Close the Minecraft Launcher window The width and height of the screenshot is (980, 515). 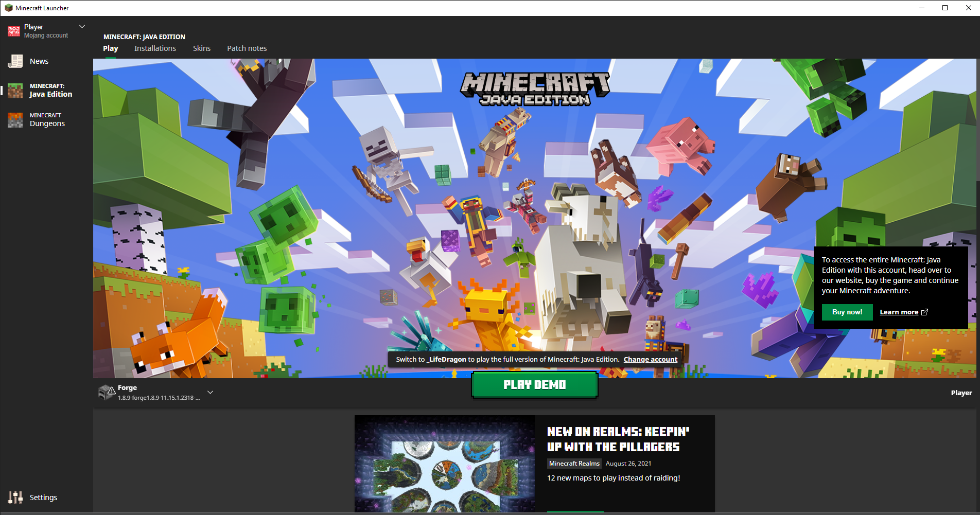tap(968, 8)
